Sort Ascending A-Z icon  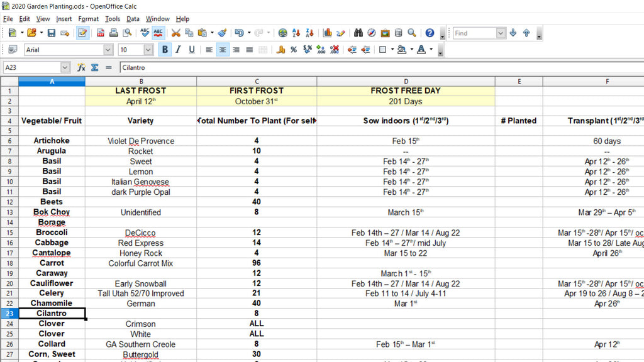pyautogui.click(x=296, y=33)
